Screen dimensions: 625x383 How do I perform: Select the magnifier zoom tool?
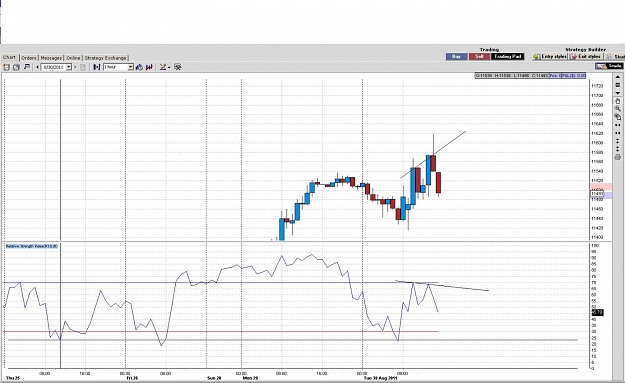point(618,109)
